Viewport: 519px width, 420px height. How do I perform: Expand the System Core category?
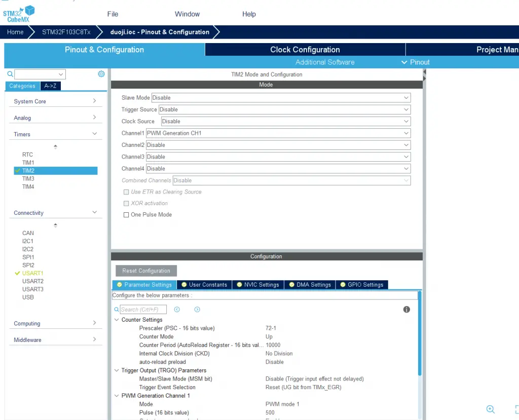56,101
